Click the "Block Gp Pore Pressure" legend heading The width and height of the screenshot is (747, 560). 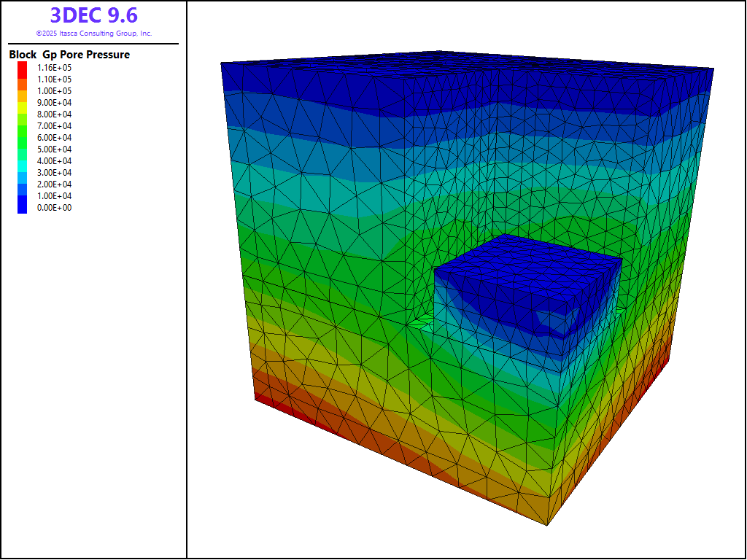[69, 55]
